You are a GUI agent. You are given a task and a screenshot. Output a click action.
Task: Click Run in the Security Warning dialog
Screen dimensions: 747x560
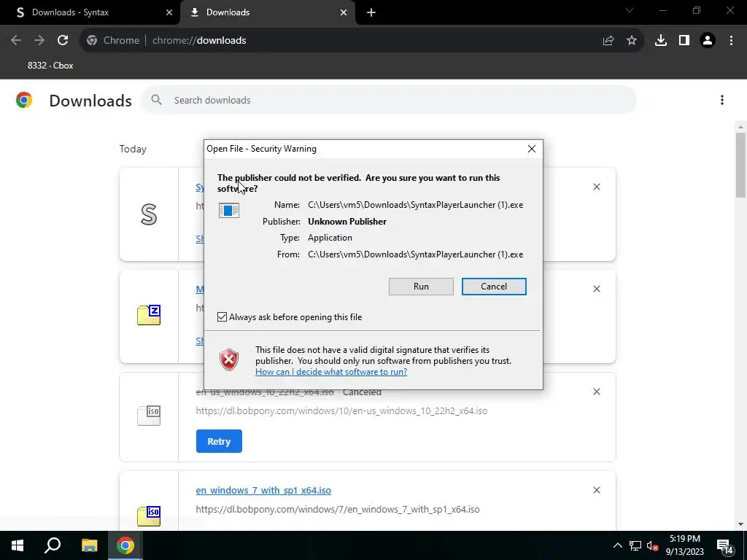421,286
